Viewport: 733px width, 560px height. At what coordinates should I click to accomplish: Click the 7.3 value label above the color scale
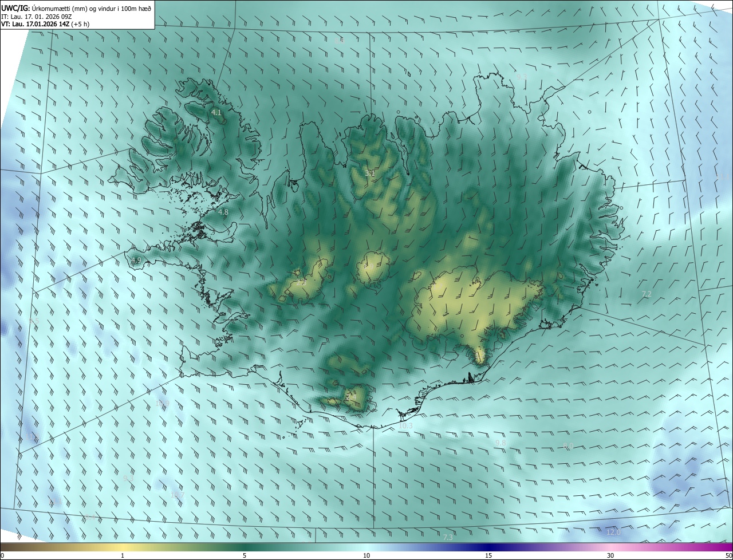[448, 537]
